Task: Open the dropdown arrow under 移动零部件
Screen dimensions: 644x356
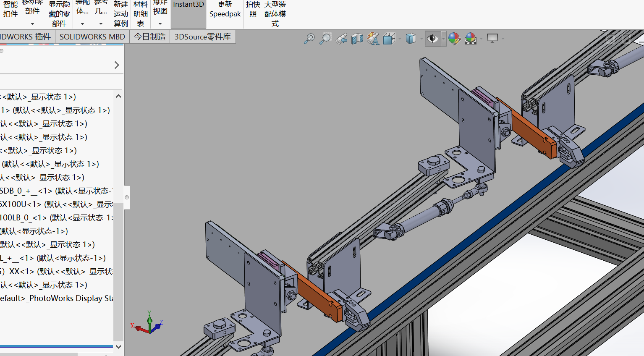Action: coord(32,24)
